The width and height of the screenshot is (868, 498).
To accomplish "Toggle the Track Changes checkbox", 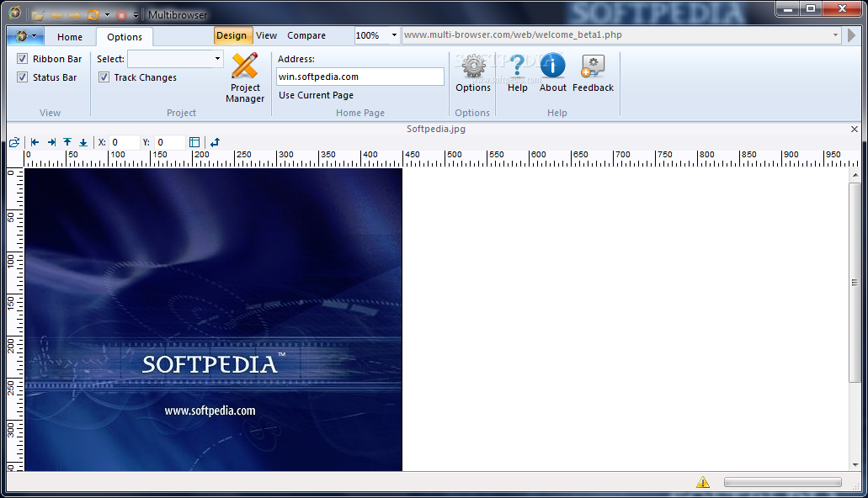I will pyautogui.click(x=104, y=77).
